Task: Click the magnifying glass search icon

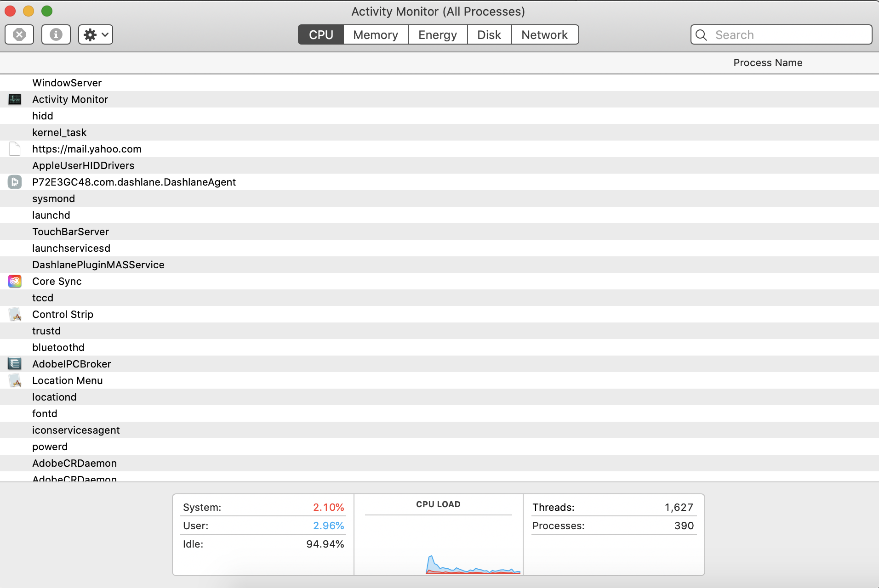Action: pos(701,35)
